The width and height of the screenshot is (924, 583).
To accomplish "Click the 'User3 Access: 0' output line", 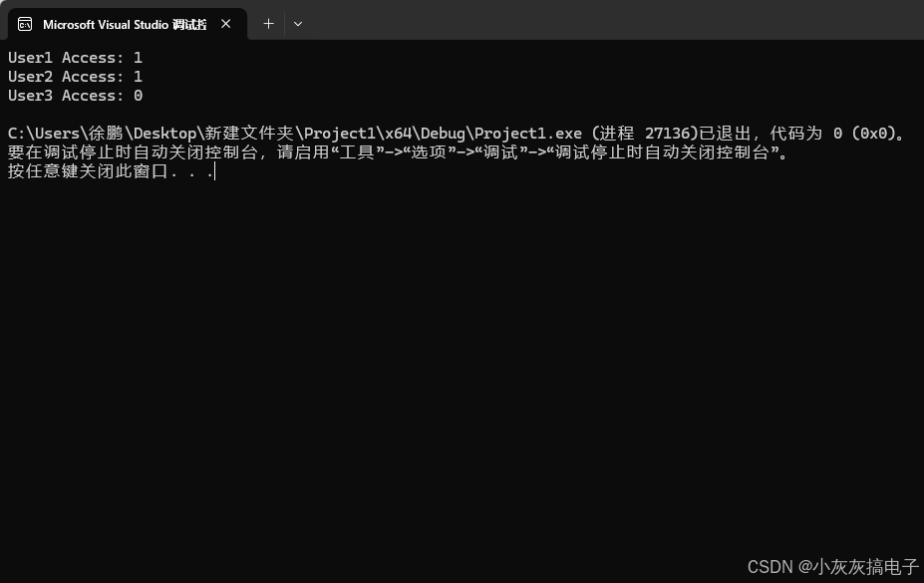I will click(x=75, y=96).
